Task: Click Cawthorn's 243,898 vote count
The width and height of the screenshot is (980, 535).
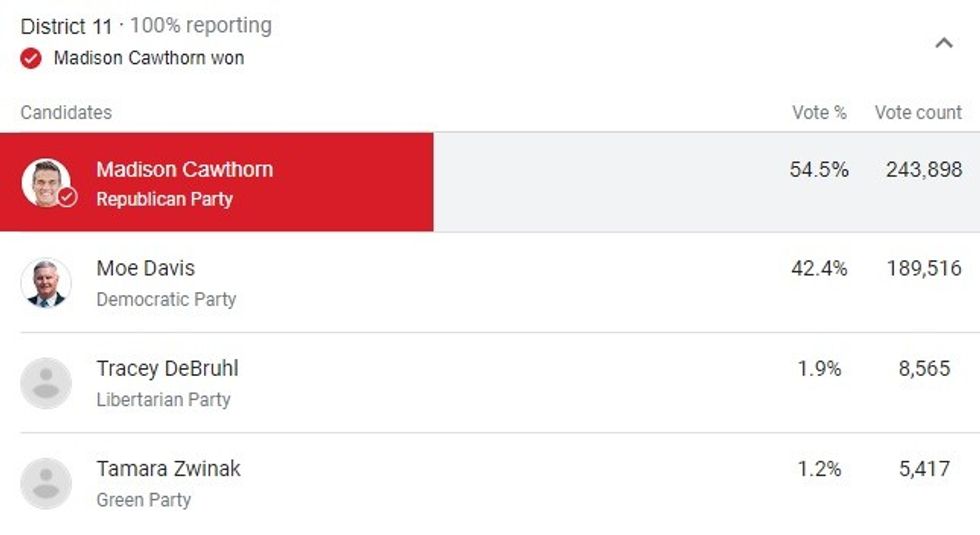Action: coord(923,169)
